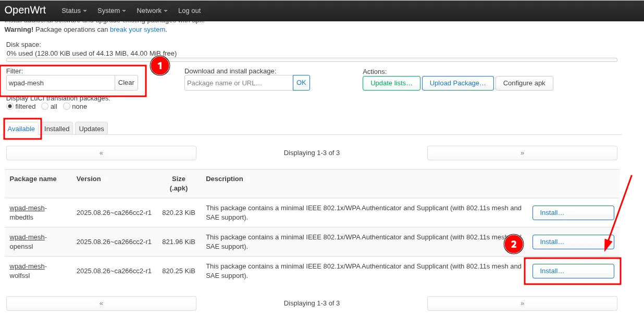Open the 'break your system' warning link
Viewport: 644px width, 319px height.
coord(138,30)
